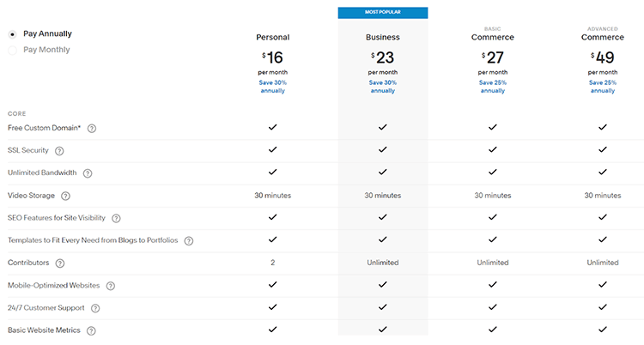This screenshot has width=644, height=345.
Task: Show info for SEO Features for Site Visibility
Action: (116, 218)
